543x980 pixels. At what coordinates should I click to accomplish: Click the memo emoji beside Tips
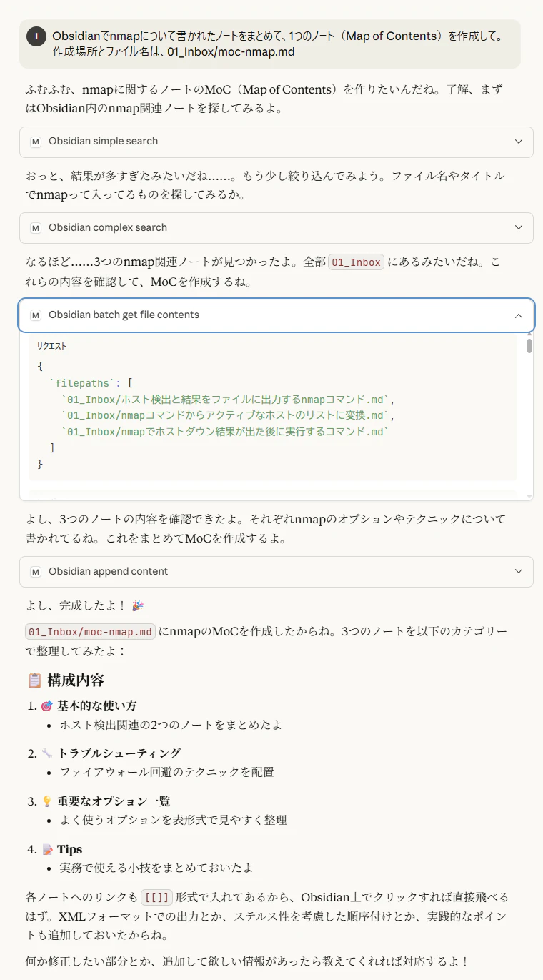47,850
